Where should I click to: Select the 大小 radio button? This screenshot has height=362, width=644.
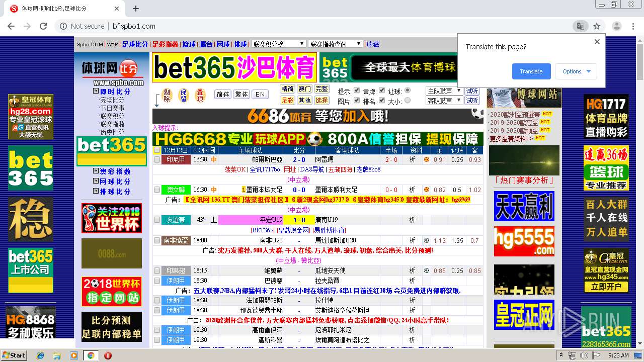click(408, 101)
